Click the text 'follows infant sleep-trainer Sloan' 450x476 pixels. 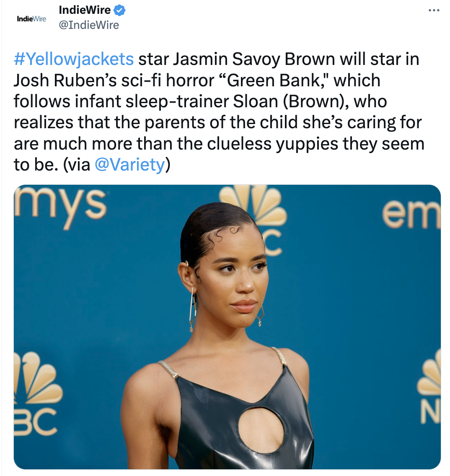click(146, 101)
